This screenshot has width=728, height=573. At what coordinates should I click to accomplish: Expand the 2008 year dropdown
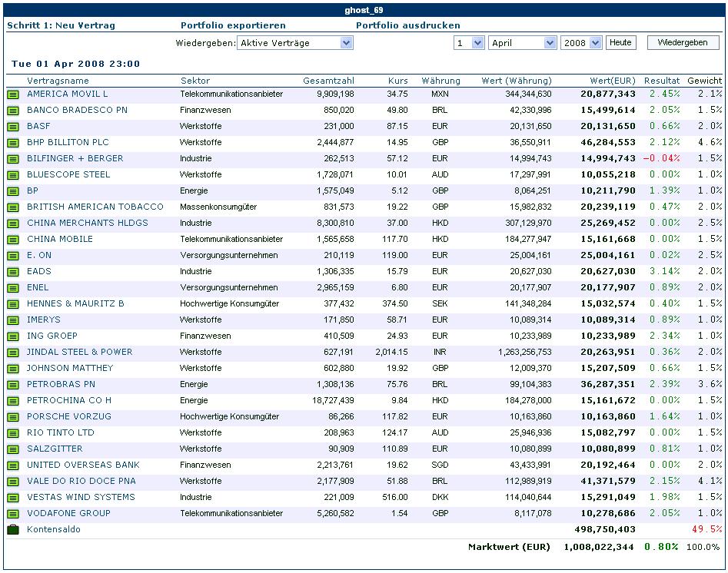click(581, 43)
